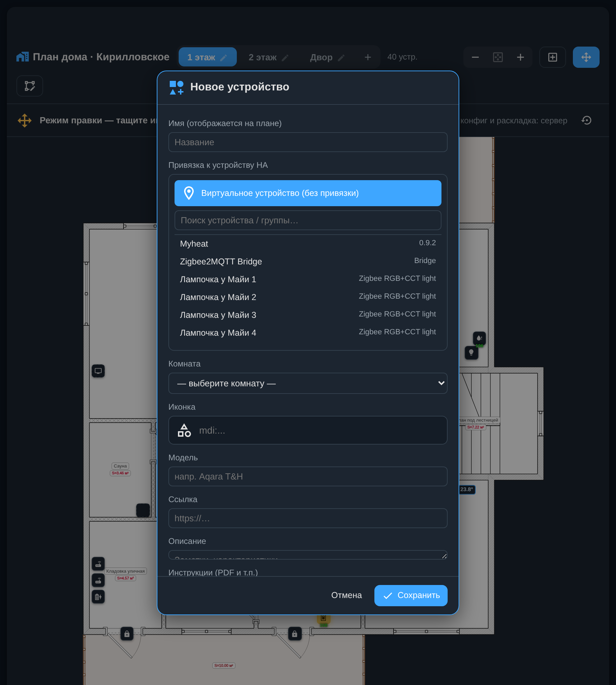616x685 pixels.
Task: Click the zoom in plus icon
Action: pyautogui.click(x=520, y=57)
